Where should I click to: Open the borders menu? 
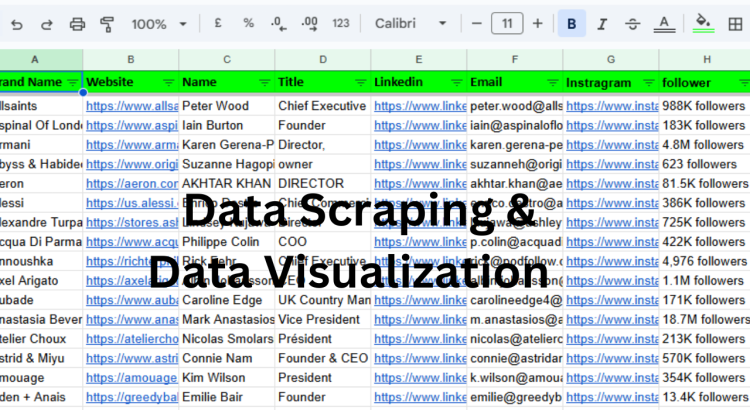735,24
